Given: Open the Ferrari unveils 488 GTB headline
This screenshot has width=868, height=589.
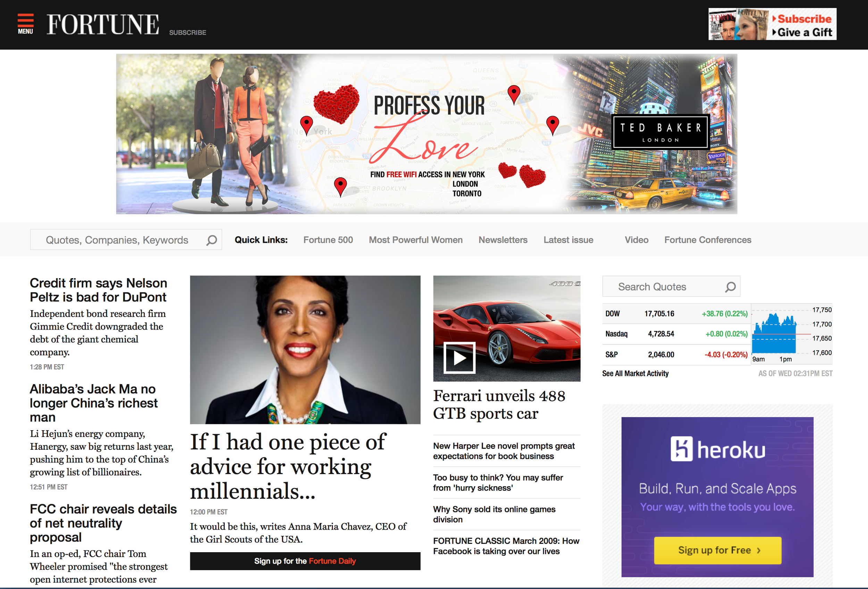Looking at the screenshot, I should point(499,405).
